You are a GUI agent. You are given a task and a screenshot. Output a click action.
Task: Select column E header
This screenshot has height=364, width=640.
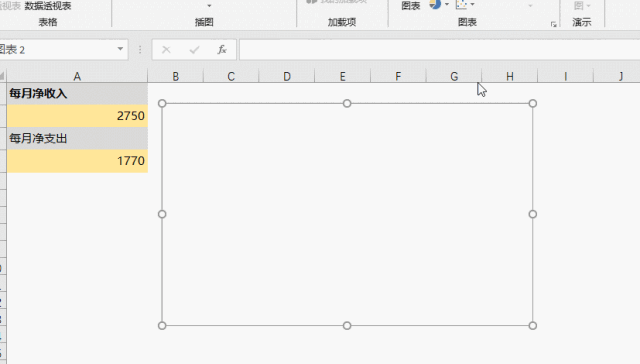click(342, 76)
